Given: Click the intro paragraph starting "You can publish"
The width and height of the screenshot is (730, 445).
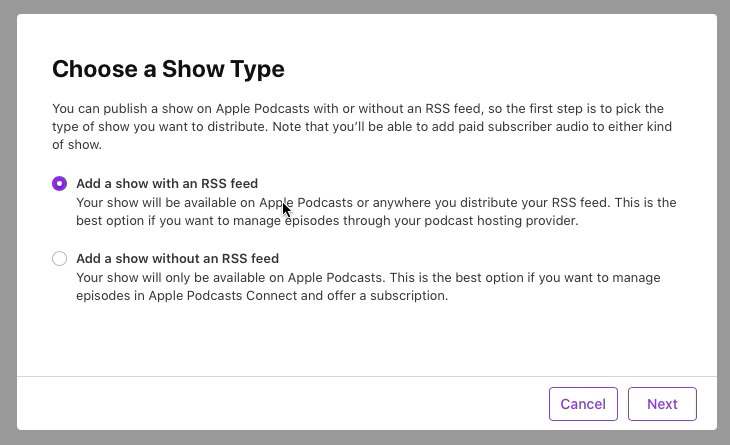Looking at the screenshot, I should 362,127.
